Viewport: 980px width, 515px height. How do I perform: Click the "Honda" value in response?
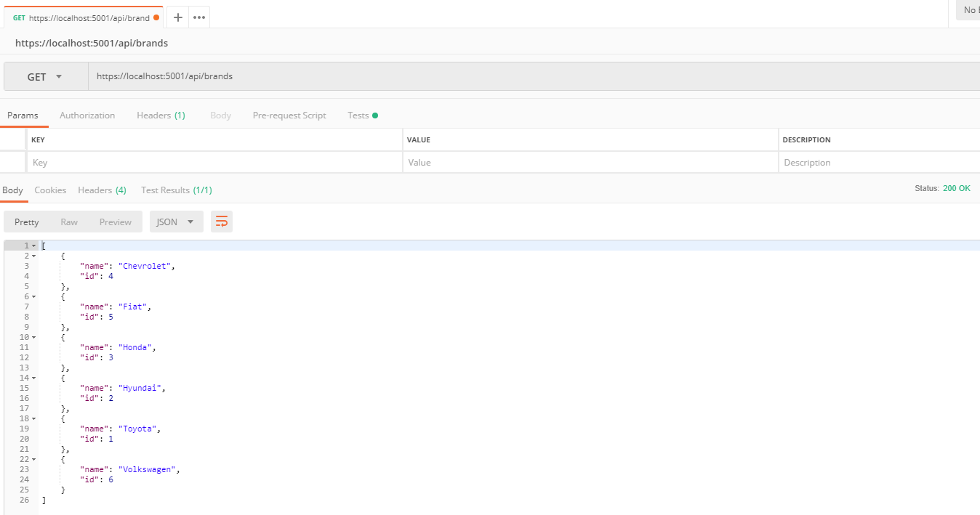[135, 347]
